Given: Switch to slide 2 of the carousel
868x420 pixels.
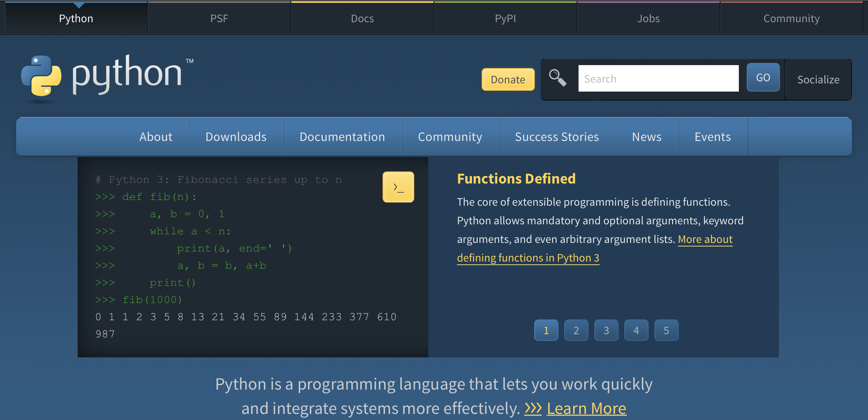Looking at the screenshot, I should point(576,330).
